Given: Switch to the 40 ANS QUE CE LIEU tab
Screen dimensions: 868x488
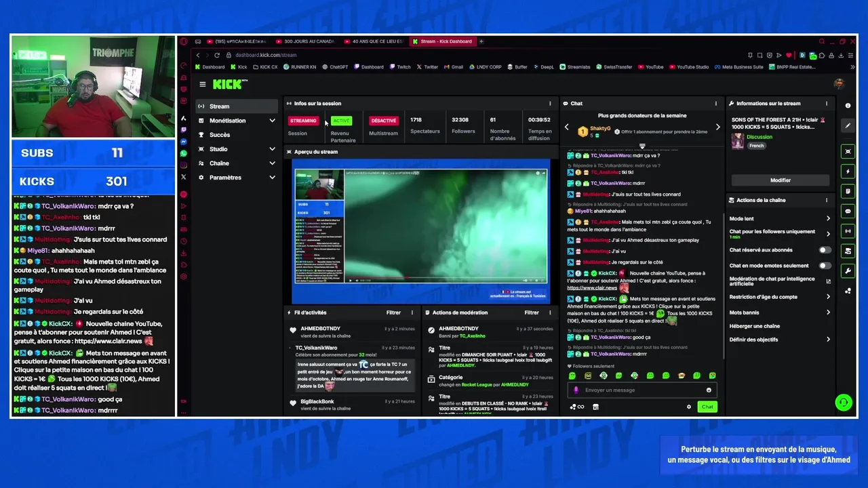Looking at the screenshot, I should 374,41.
